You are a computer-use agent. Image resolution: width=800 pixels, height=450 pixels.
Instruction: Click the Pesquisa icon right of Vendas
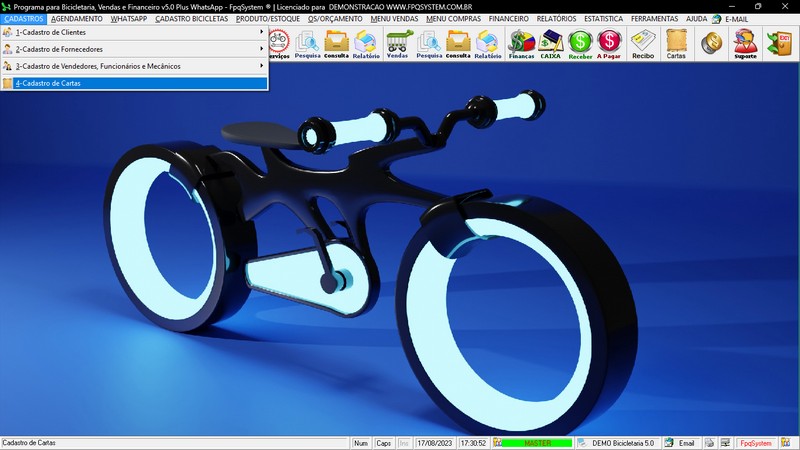429,44
